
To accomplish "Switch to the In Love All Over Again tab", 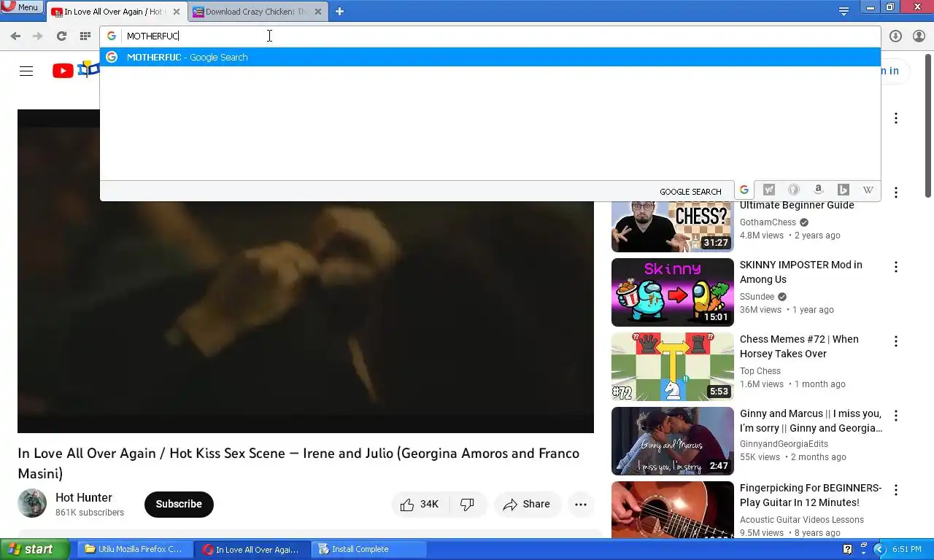I will click(109, 12).
